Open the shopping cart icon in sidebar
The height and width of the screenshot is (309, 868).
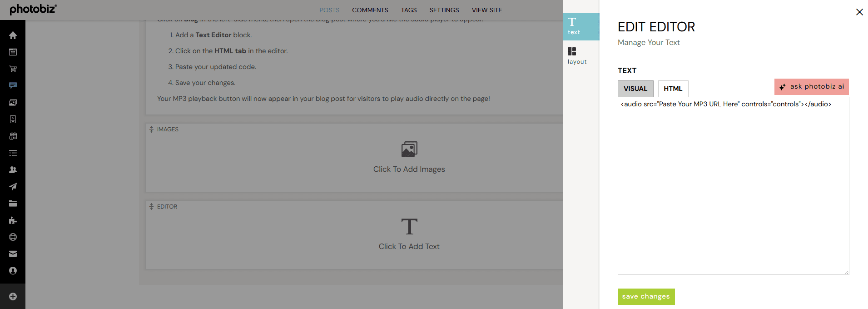[x=13, y=69]
